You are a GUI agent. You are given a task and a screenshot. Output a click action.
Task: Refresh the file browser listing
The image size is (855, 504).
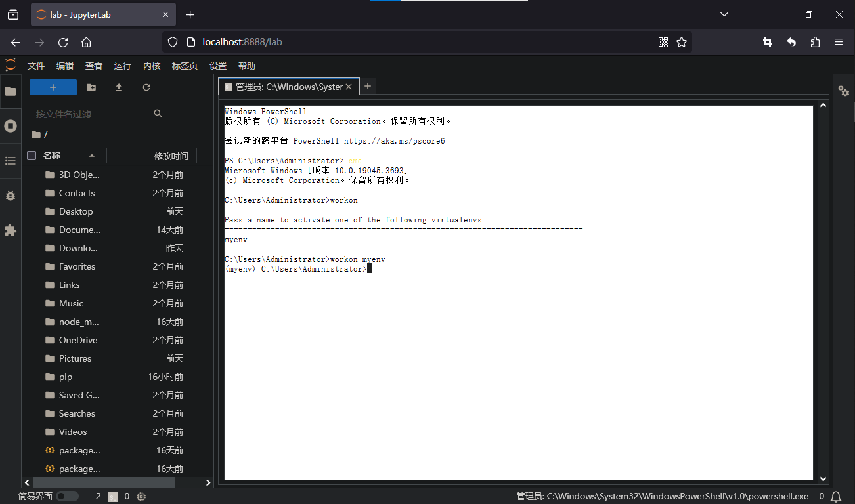tap(146, 87)
